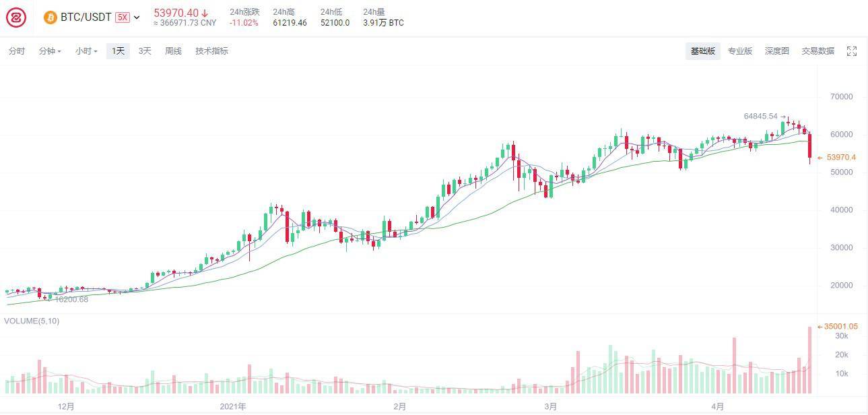Screen dimensions: 868x415
Task: Switch to 专业版 chart mode
Action: coord(740,51)
